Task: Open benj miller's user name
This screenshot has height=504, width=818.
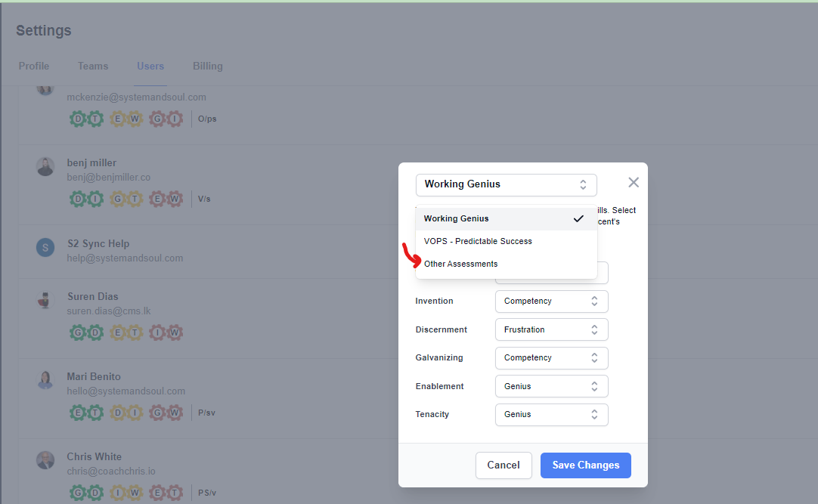Action: pyautogui.click(x=91, y=163)
